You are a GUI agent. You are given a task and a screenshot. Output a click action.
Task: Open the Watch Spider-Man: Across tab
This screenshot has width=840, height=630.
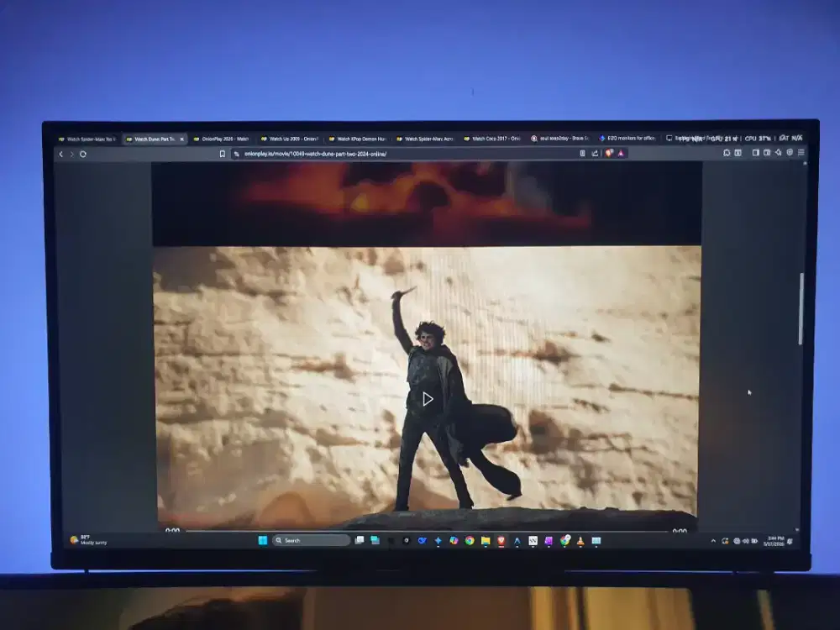pos(425,139)
